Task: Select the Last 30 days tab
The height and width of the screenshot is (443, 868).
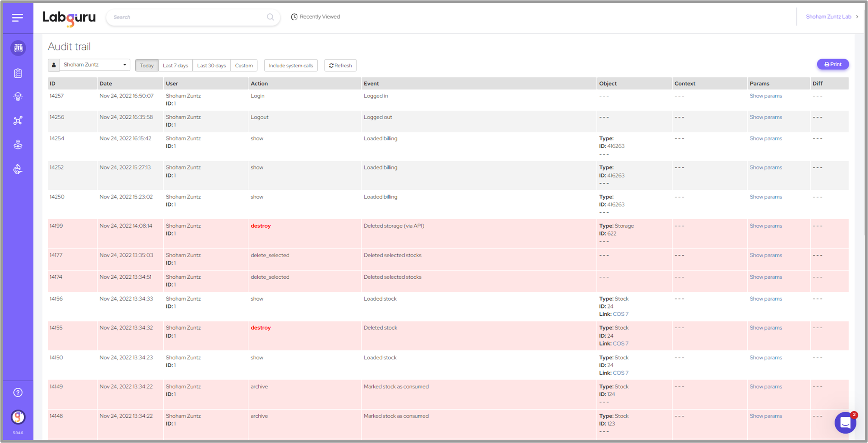Action: pyautogui.click(x=211, y=66)
